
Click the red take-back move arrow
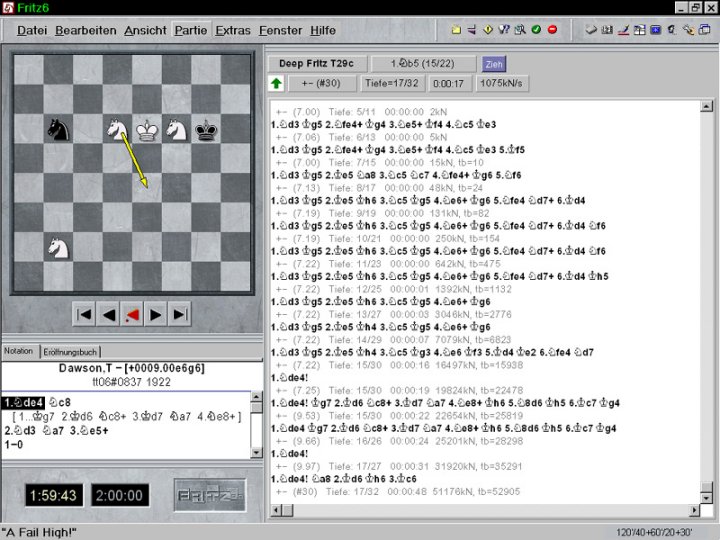132,315
